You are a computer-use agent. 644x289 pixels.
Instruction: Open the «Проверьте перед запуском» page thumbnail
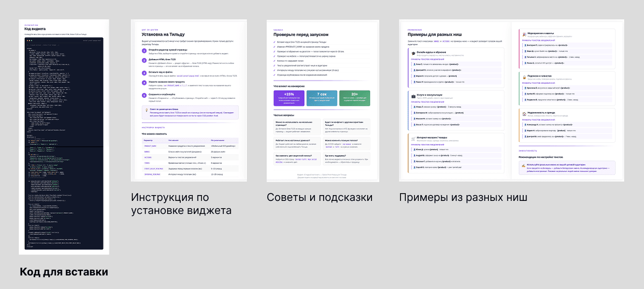[x=323, y=100]
